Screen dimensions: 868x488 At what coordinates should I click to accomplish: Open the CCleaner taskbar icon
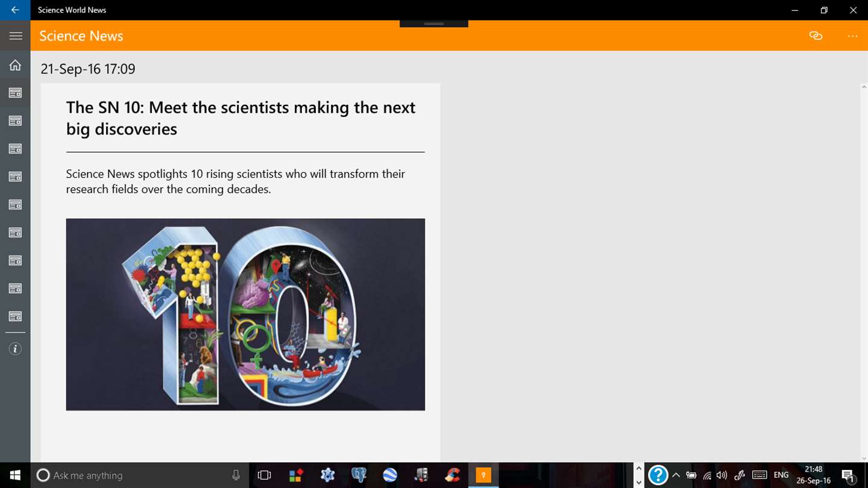click(x=452, y=475)
